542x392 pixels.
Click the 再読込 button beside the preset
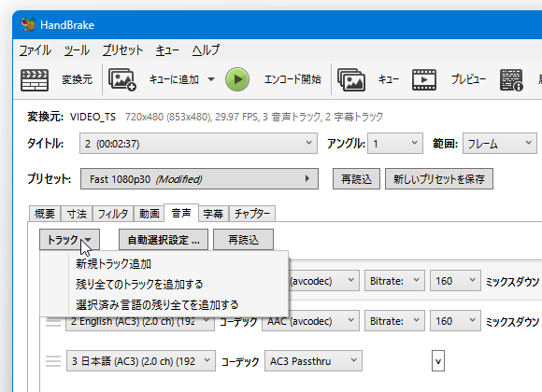(356, 179)
